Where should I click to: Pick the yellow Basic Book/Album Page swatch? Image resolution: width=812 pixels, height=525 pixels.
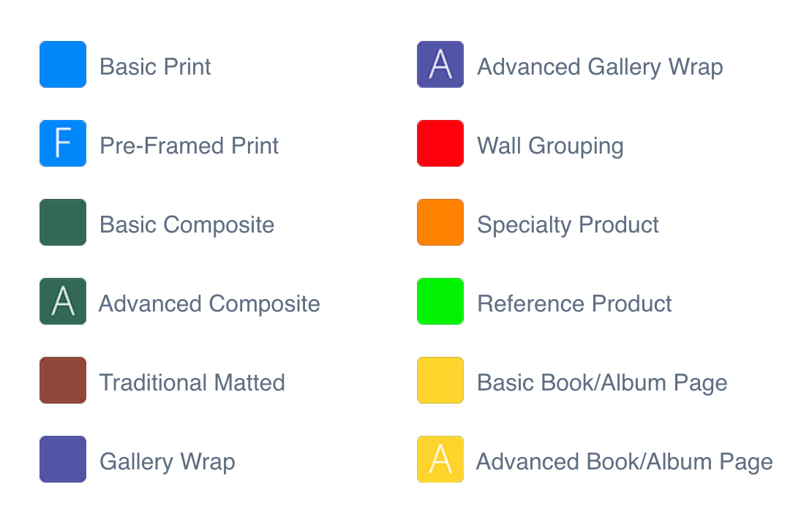pos(440,380)
